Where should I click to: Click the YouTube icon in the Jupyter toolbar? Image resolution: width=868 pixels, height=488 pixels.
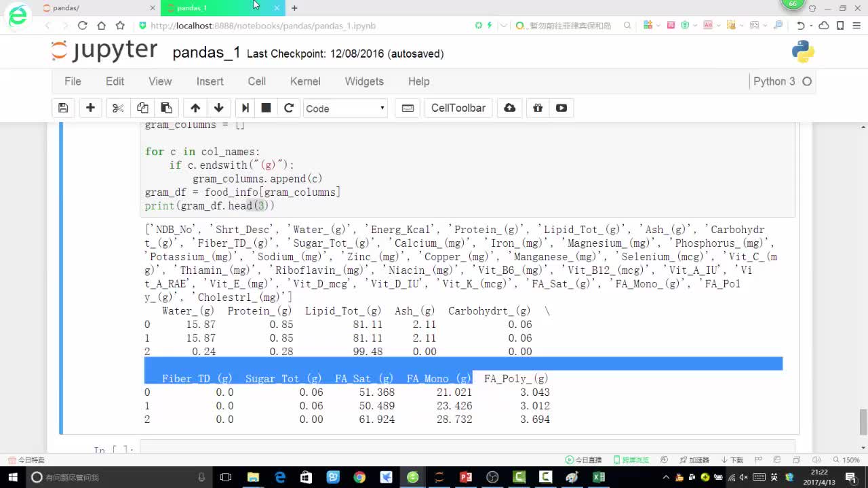pyautogui.click(x=561, y=108)
